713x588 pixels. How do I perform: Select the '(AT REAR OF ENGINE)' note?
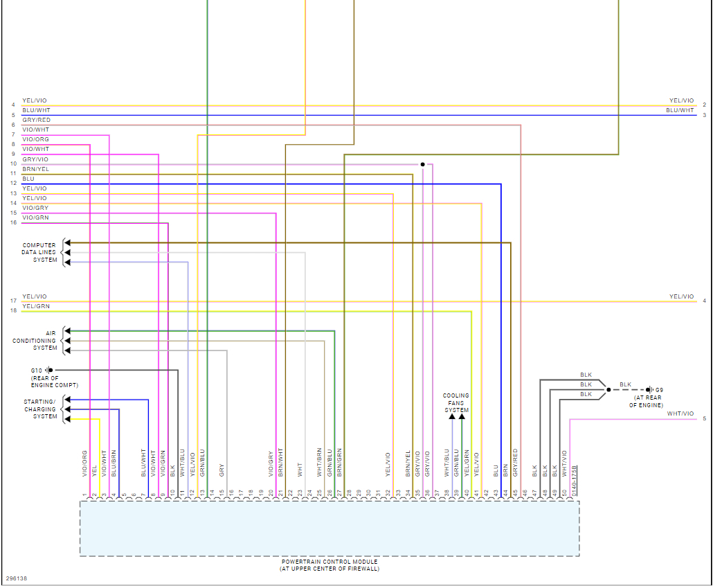point(646,402)
